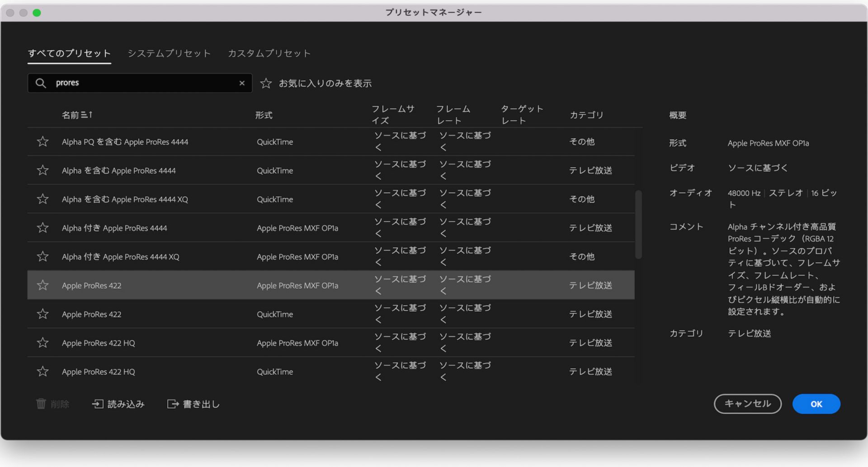Click the 削除 trash button
This screenshot has height=467, width=868.
coord(52,404)
